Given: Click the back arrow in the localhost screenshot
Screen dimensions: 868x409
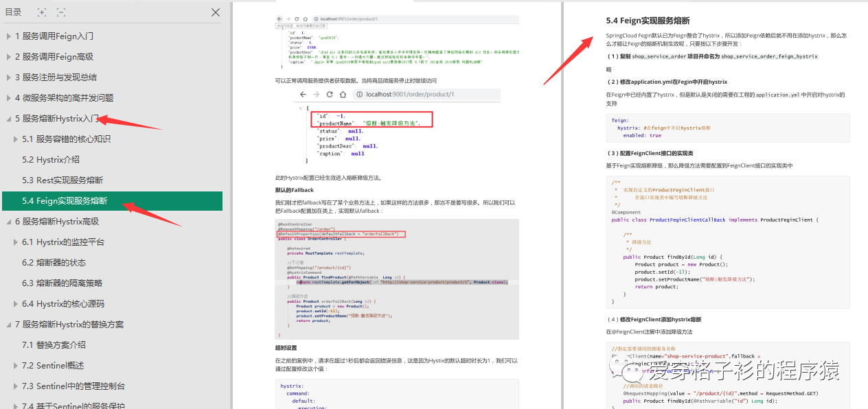Looking at the screenshot, I should pyautogui.click(x=303, y=94).
